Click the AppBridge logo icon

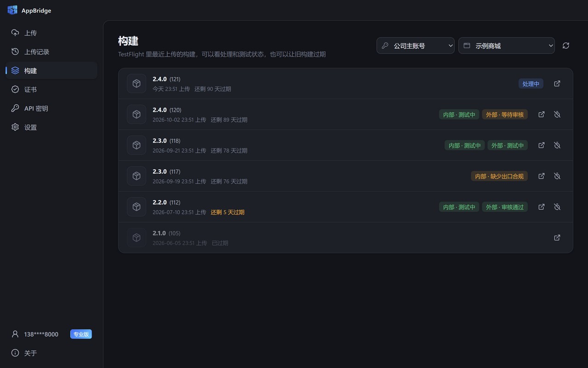pos(12,10)
